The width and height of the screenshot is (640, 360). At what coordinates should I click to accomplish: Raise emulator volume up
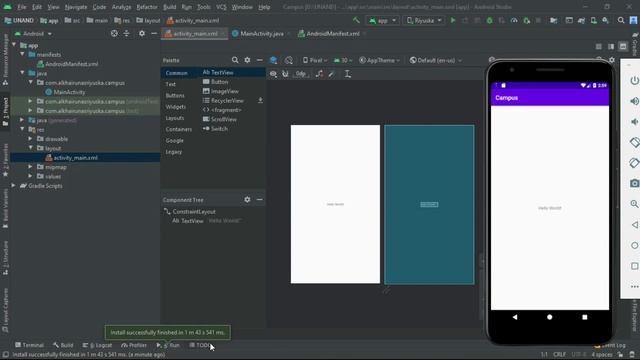pos(634,101)
